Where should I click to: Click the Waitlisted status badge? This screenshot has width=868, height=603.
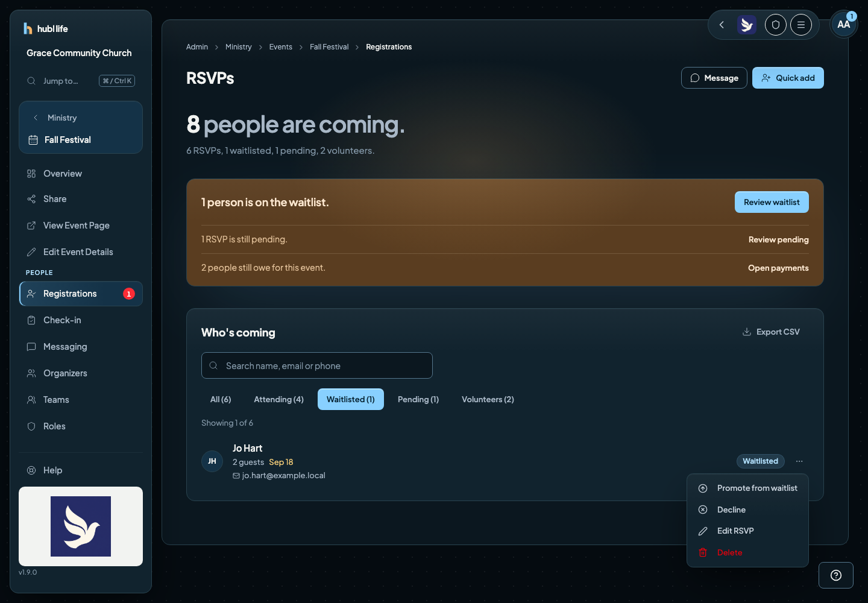(x=761, y=461)
